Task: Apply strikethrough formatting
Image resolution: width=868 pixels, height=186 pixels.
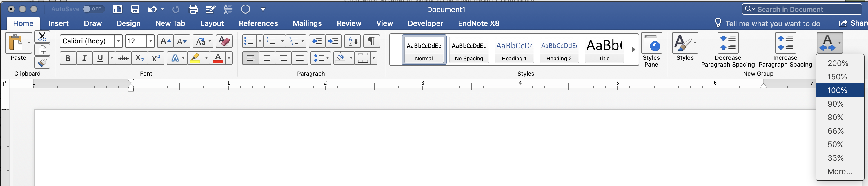Action: click(x=123, y=58)
